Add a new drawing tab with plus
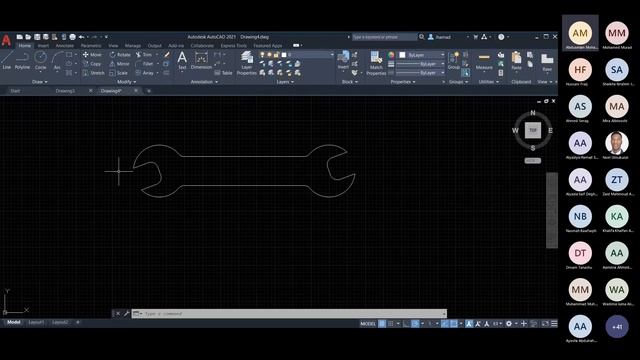This screenshot has height=360, width=640. coord(149,91)
